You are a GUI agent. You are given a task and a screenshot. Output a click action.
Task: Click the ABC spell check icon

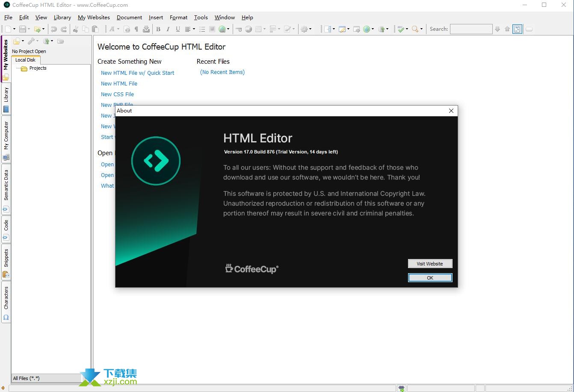point(401,29)
